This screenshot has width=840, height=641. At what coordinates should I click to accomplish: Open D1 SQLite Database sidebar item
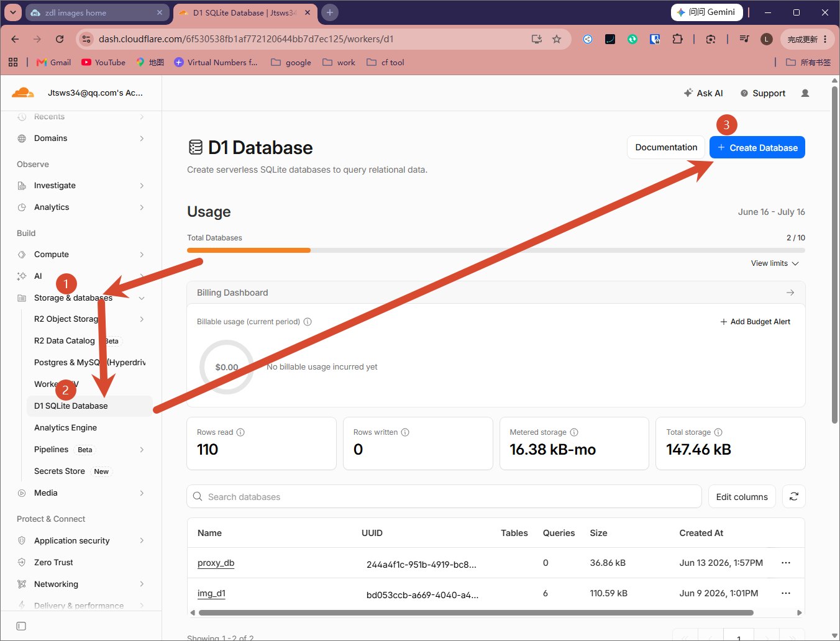point(89,406)
